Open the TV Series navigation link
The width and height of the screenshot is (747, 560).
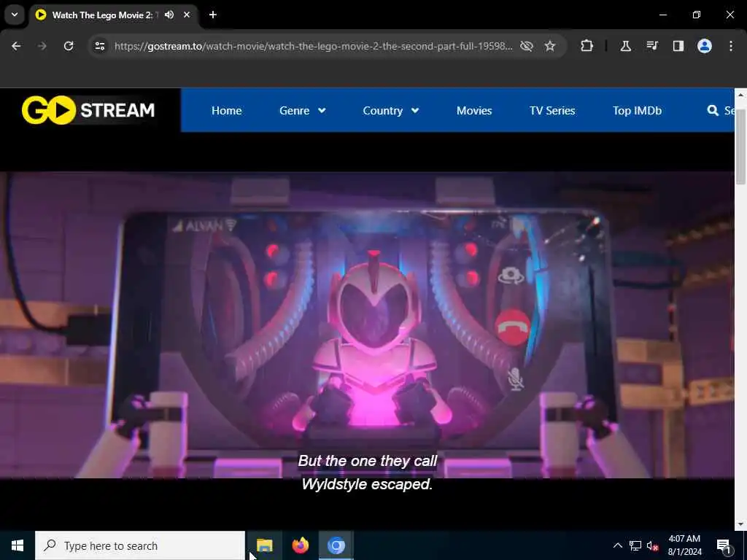pyautogui.click(x=552, y=111)
